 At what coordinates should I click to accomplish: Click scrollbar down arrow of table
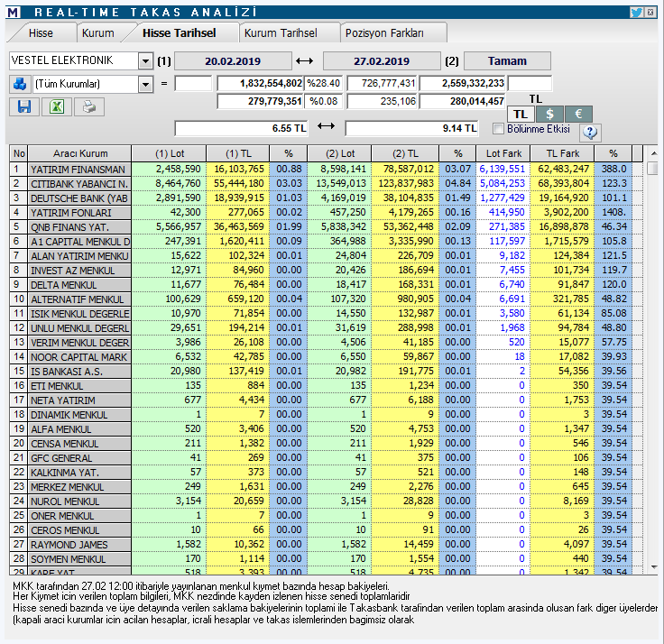coord(653,567)
